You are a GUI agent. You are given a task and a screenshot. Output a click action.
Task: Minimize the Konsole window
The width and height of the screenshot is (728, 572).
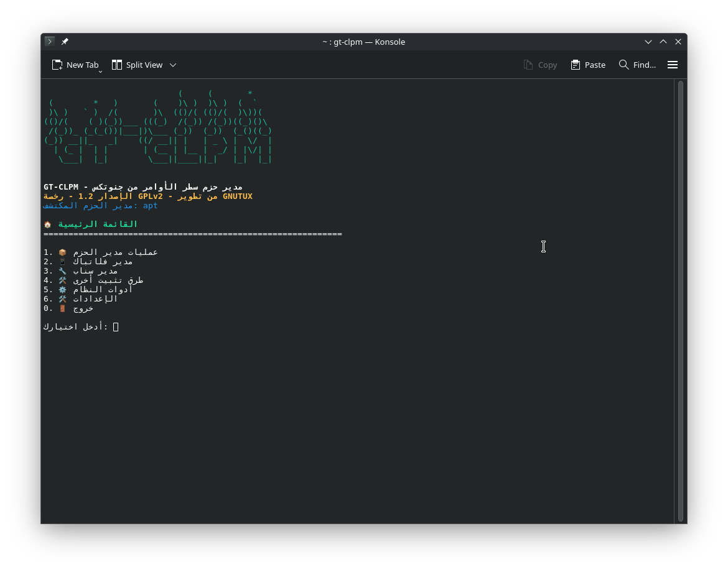pyautogui.click(x=648, y=42)
